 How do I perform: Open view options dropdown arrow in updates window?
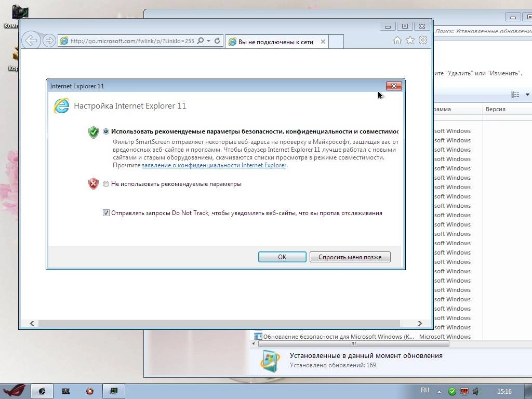click(527, 95)
